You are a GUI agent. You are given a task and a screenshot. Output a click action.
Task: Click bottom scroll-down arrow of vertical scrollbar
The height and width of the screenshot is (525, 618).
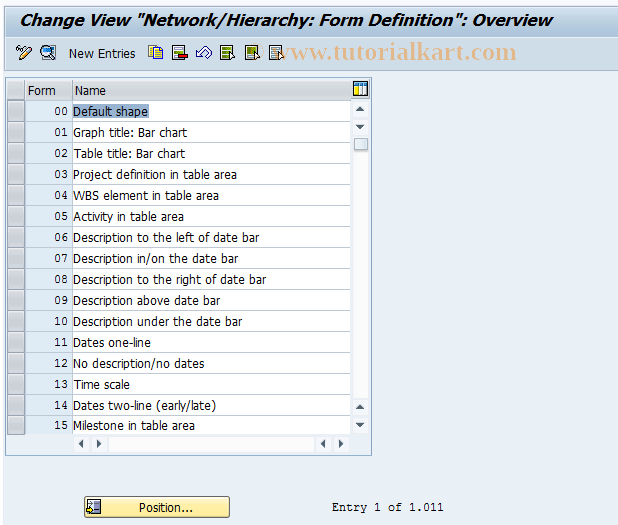pyautogui.click(x=360, y=425)
